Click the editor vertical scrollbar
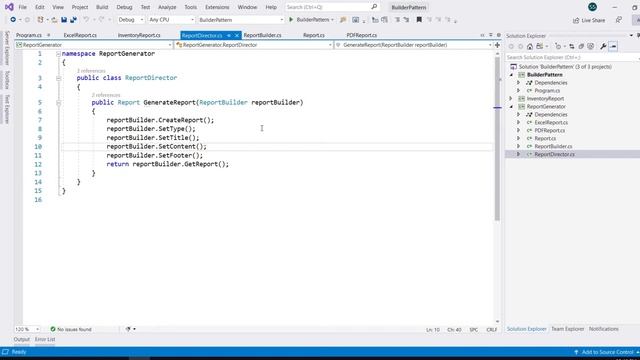Image resolution: width=640 pixels, height=360 pixels. (x=497, y=139)
